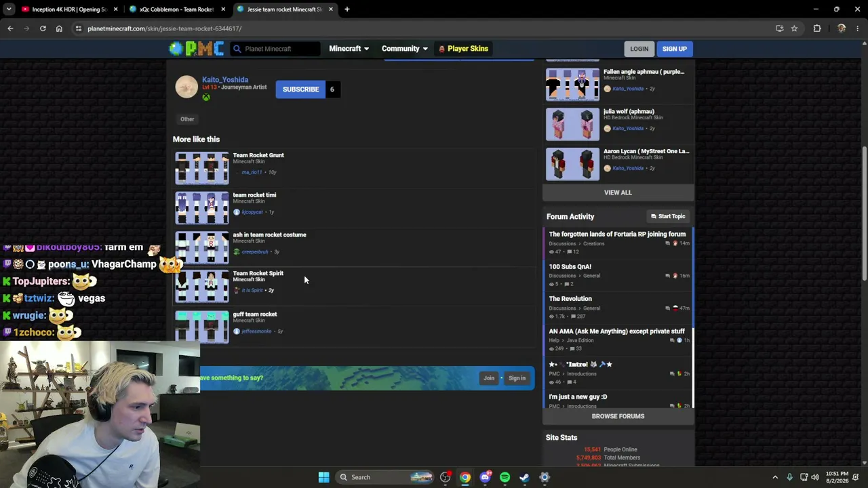Open a new browser tab
This screenshot has width=868, height=488.
(x=347, y=9)
